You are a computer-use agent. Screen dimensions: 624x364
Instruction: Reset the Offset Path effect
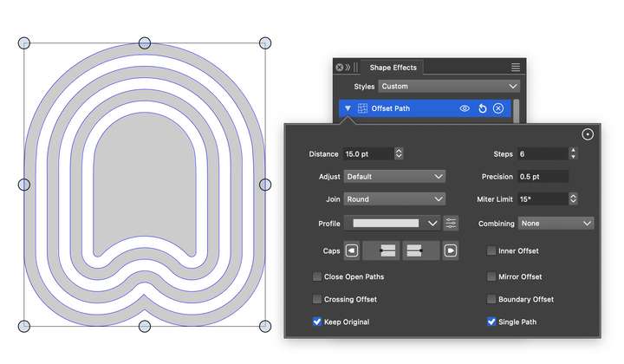pyautogui.click(x=483, y=108)
